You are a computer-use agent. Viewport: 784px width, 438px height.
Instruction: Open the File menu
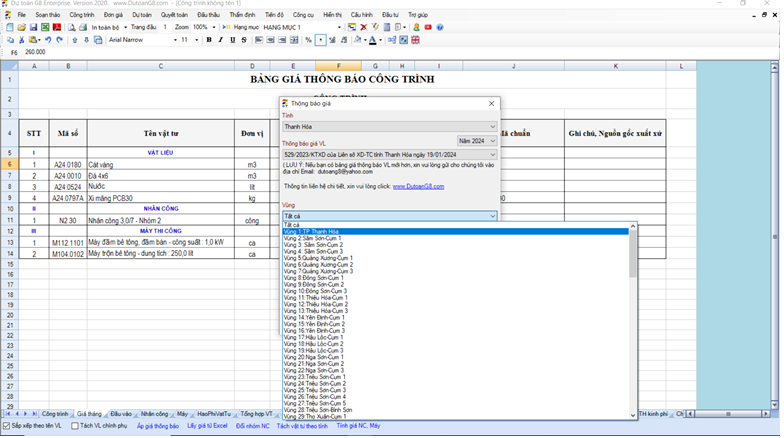point(22,15)
